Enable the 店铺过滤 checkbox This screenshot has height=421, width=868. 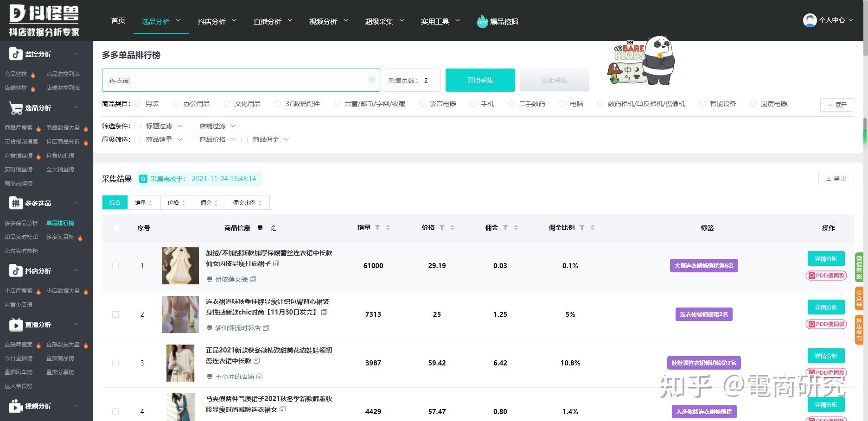(191, 126)
